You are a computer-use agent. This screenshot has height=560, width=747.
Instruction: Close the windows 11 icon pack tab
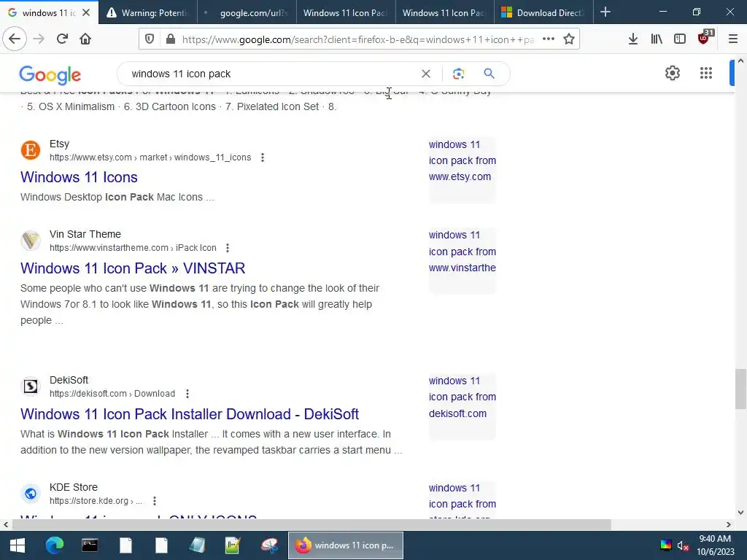(86, 13)
